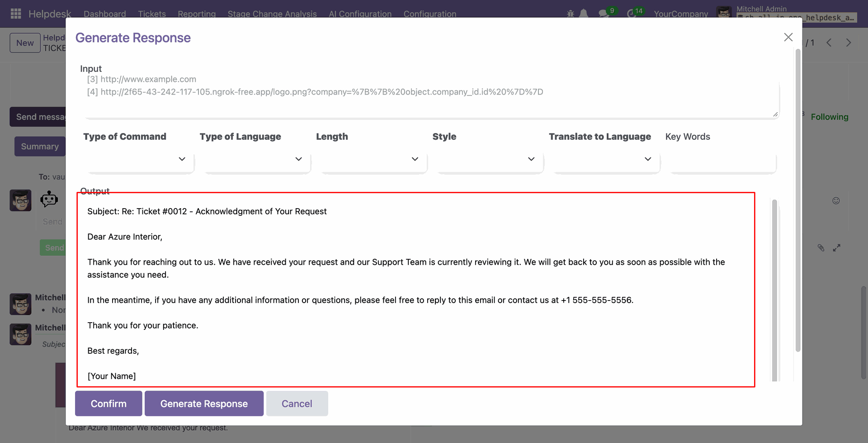Click the Cancel button
Screen dimensions: 868x443
click(297, 404)
